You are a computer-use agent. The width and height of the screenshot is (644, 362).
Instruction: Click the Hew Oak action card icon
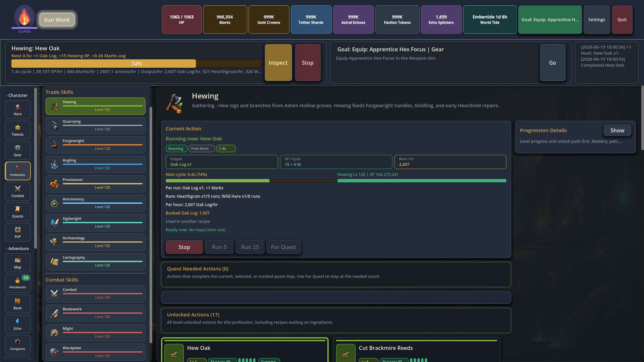[x=174, y=353]
